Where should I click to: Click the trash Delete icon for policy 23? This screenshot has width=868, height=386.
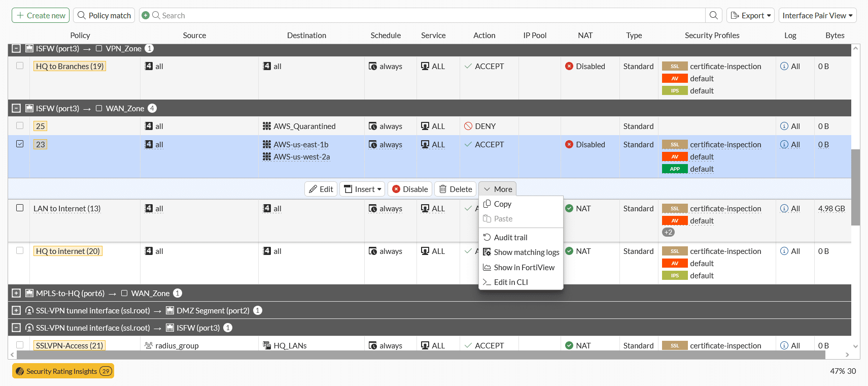(443, 189)
